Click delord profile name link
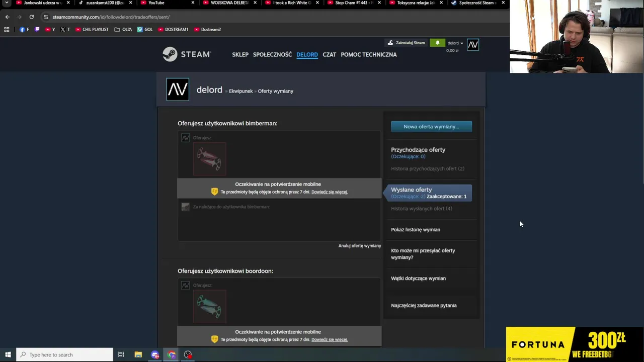This screenshot has width=644, height=362. pyautogui.click(x=209, y=90)
